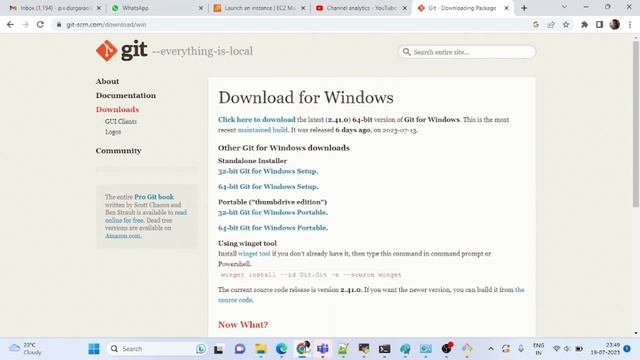This screenshot has height=360, width=640.
Task: Click the battery icon in system tray
Action: click(579, 349)
